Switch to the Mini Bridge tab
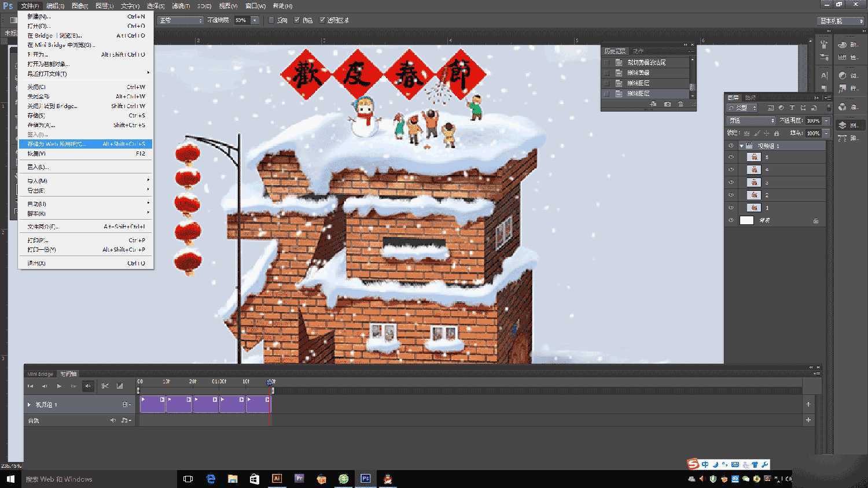This screenshot has height=488, width=868. click(x=39, y=374)
